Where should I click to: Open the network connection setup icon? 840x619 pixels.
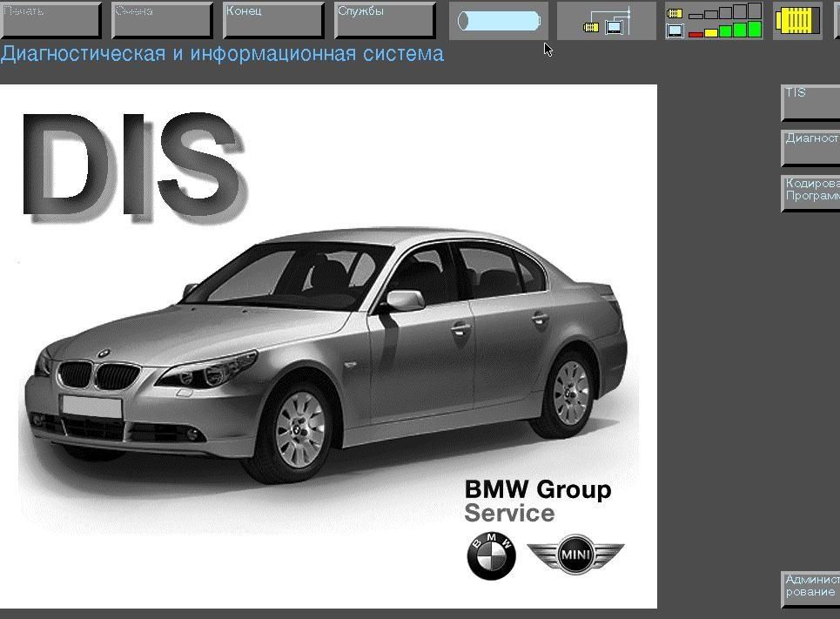click(607, 21)
